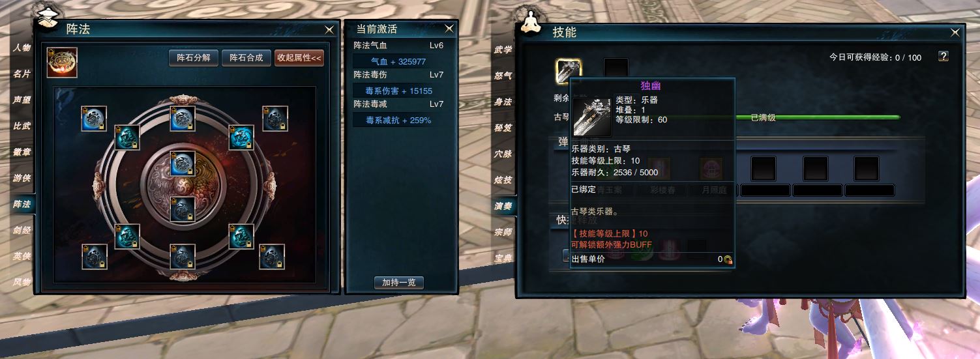Switch to the 人物 side tab
The width and height of the screenshot is (980, 359).
[22, 48]
